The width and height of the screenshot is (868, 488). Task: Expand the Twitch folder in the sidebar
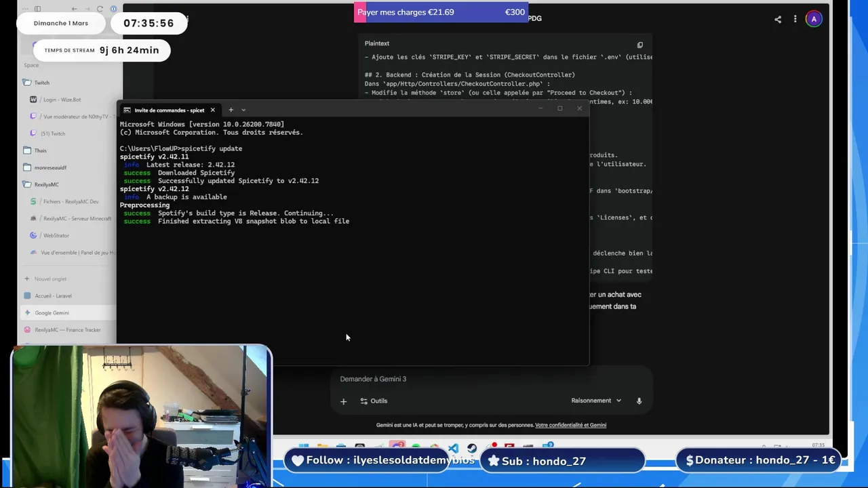[x=68, y=83]
